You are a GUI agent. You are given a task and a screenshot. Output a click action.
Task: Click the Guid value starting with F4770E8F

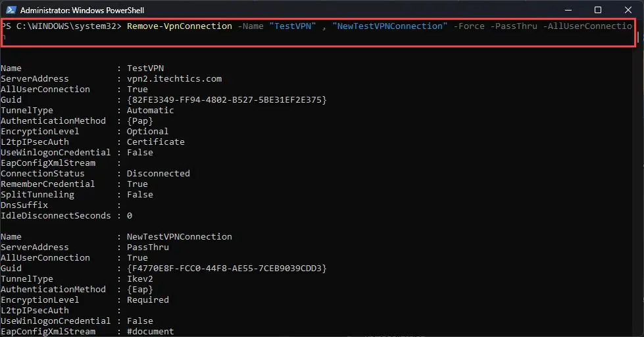(227, 268)
